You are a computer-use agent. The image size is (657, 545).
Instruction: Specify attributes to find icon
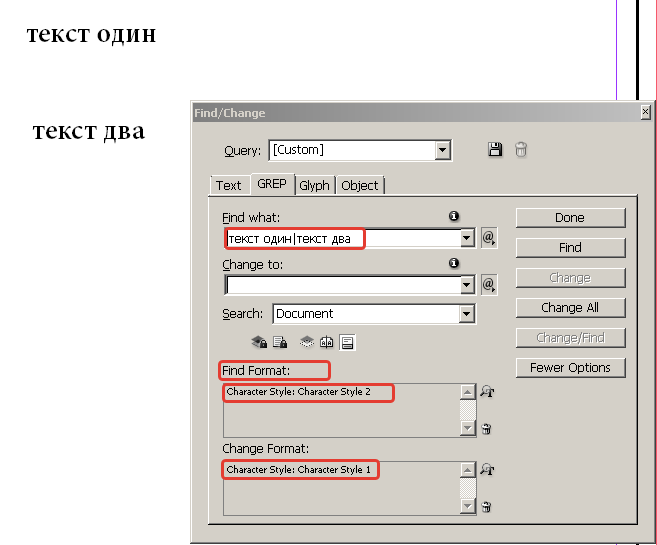(487, 392)
